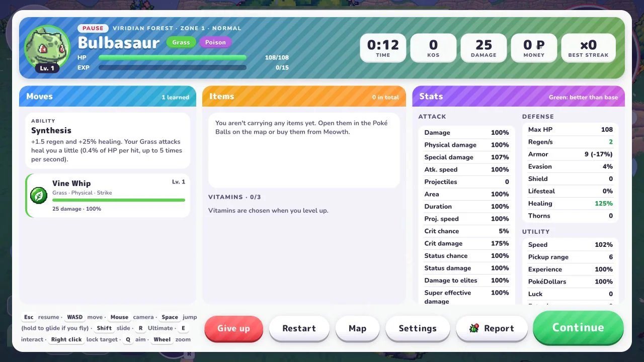Click the Moves panel header
Viewport: 644px width, 362px height.
point(108,97)
